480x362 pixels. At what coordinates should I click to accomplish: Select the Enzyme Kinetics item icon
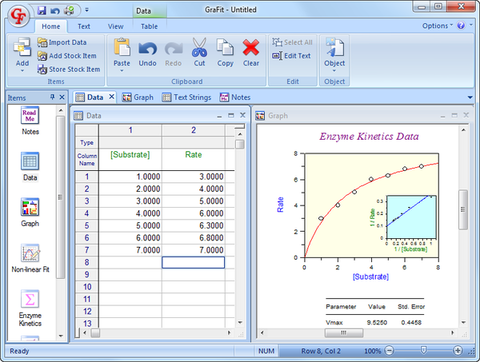[x=30, y=299]
